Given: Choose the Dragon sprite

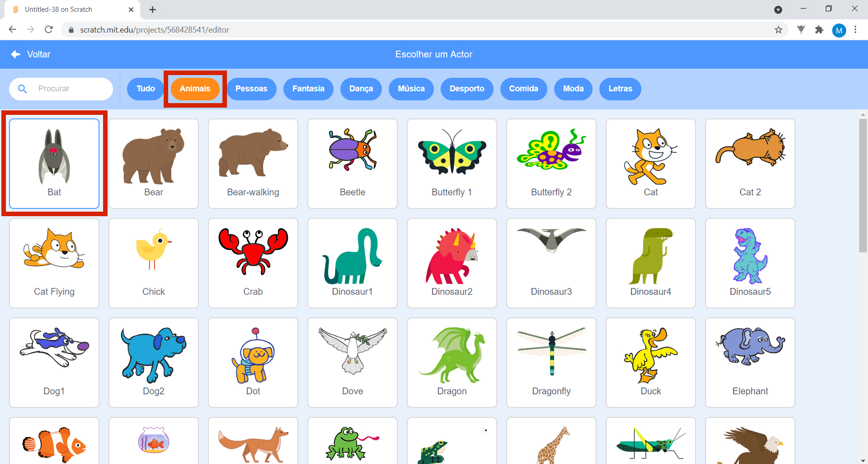Looking at the screenshot, I should tap(452, 362).
